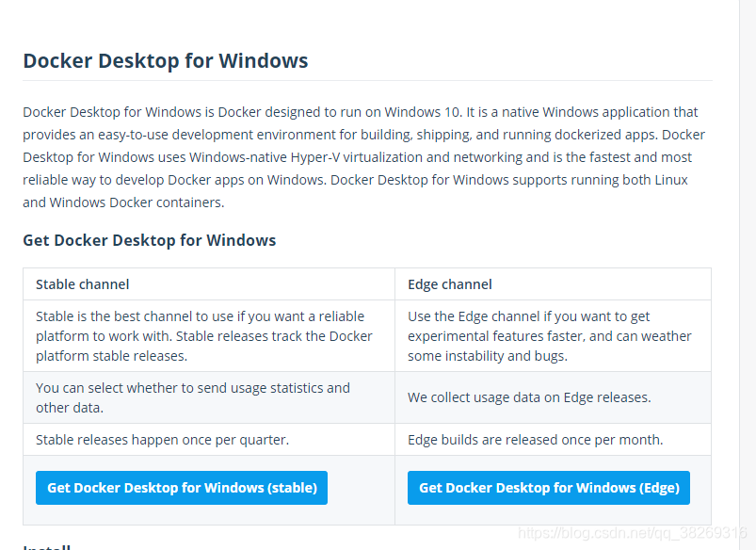The height and width of the screenshot is (550, 756).
Task: Click 'Stable releases happen once per quarter.' cell
Action: (209, 440)
